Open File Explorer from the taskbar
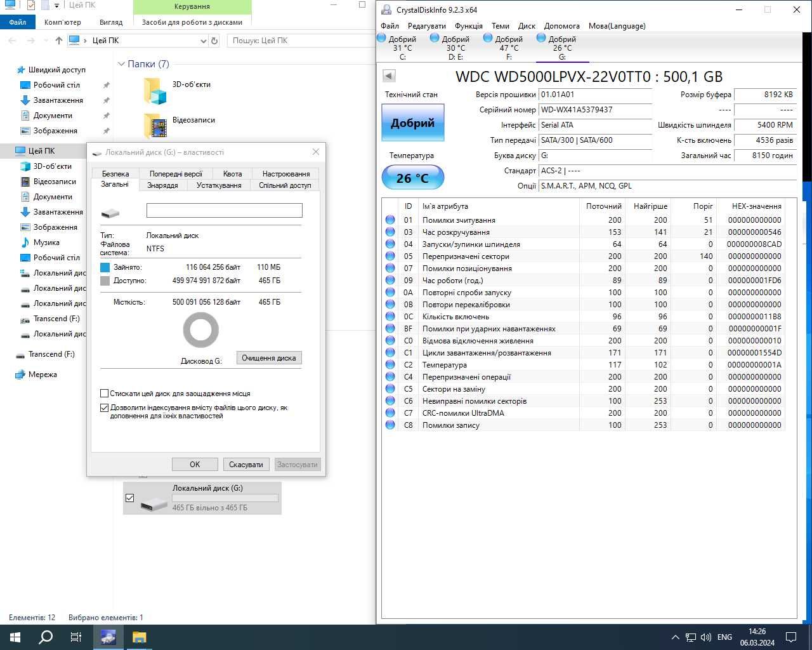This screenshot has width=812, height=650. click(x=139, y=637)
